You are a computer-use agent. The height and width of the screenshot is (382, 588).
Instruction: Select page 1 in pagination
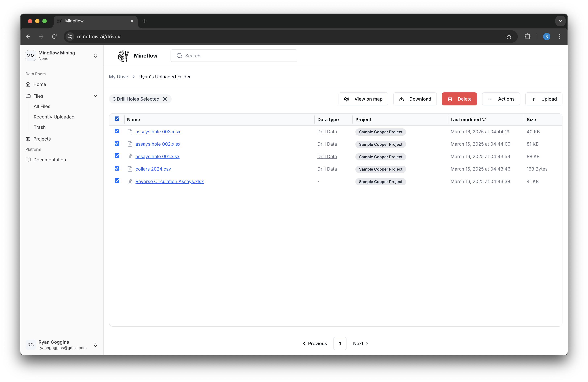click(x=340, y=343)
